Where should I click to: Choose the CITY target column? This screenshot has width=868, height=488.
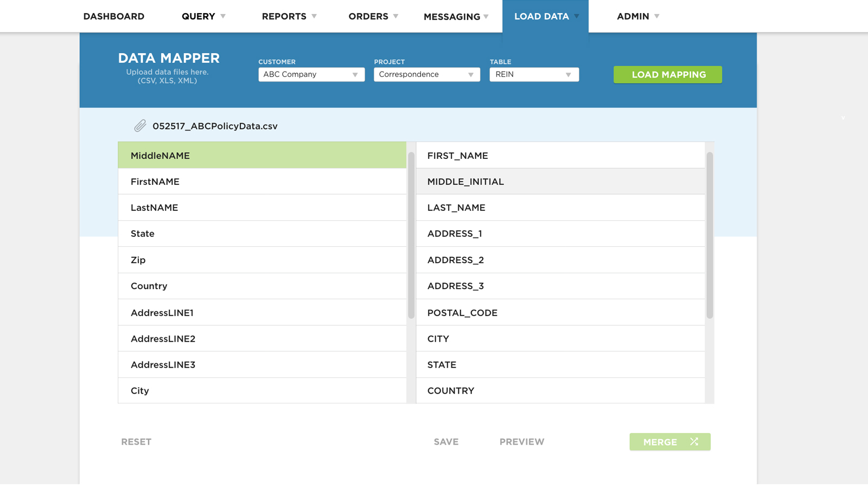[x=560, y=338]
